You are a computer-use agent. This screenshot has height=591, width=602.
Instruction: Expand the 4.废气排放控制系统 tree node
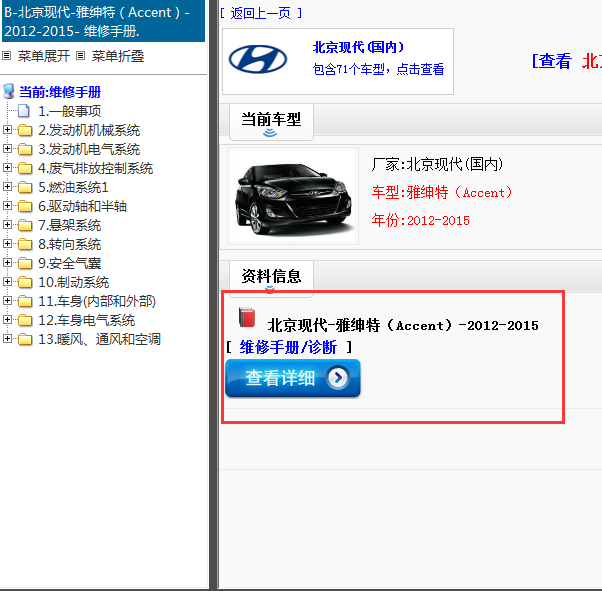pyautogui.click(x=7, y=167)
